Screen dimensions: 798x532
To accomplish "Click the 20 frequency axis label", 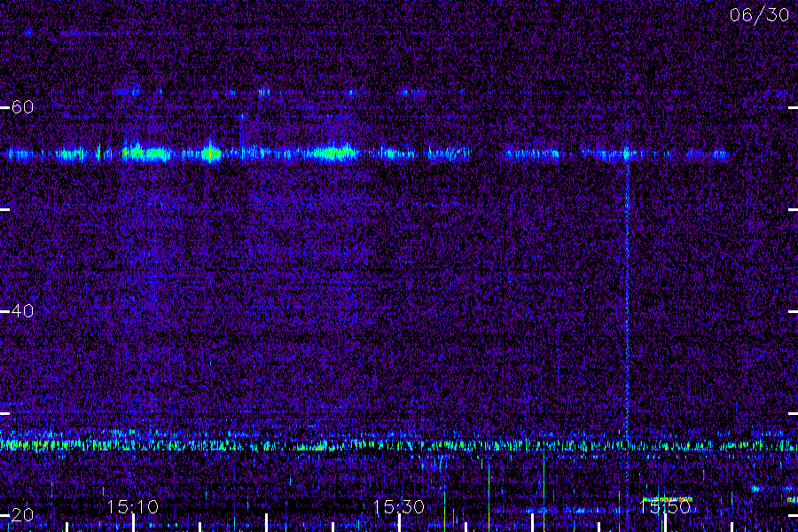I will coord(22,514).
